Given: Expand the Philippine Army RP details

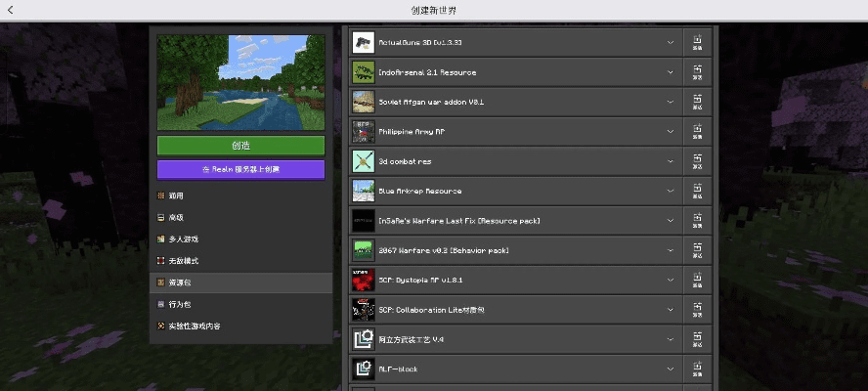Looking at the screenshot, I should 671,131.
